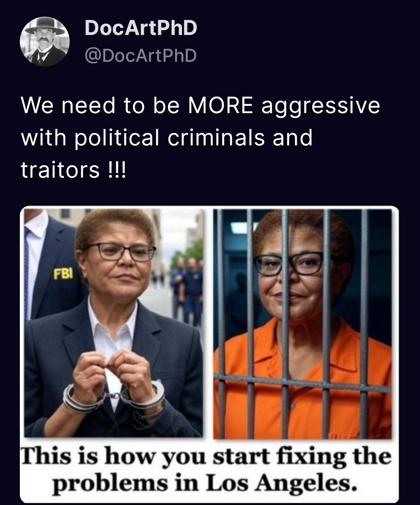The width and height of the screenshot is (420, 505).
Task: Click the FBI badge on the jacket
Action: tap(63, 274)
